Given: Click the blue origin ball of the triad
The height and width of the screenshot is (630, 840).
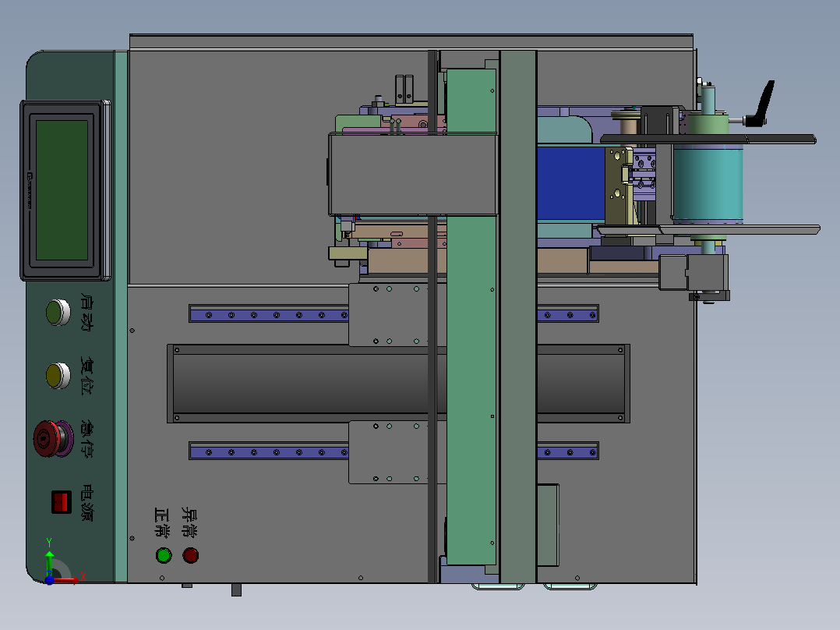Looking at the screenshot, I should coord(49,579).
